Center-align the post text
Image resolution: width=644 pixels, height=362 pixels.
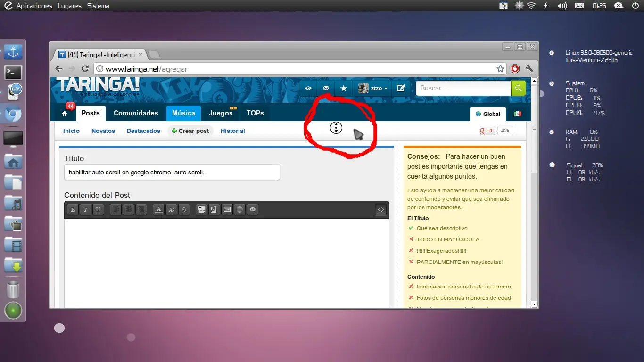pyautogui.click(x=128, y=210)
